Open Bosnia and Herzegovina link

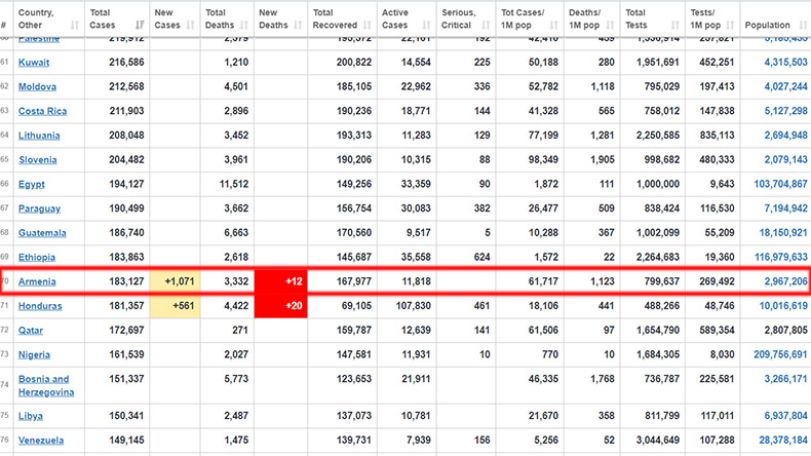pyautogui.click(x=46, y=386)
